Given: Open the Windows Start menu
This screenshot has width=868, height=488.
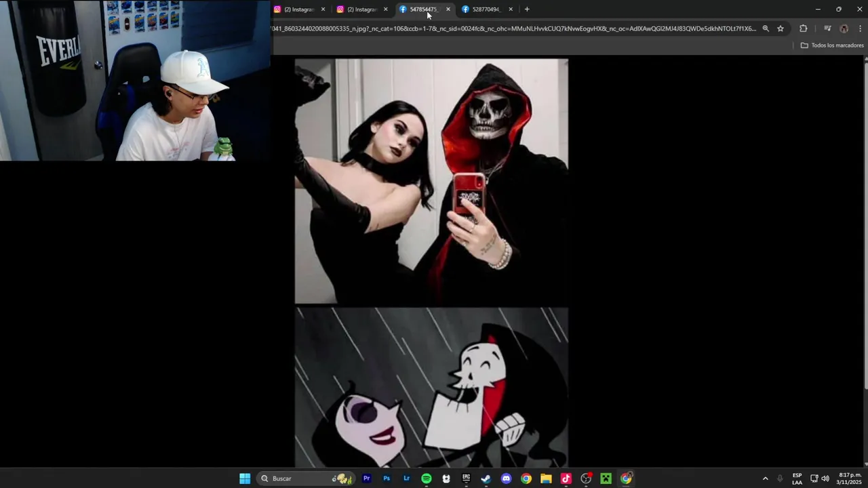Looking at the screenshot, I should pyautogui.click(x=245, y=479).
